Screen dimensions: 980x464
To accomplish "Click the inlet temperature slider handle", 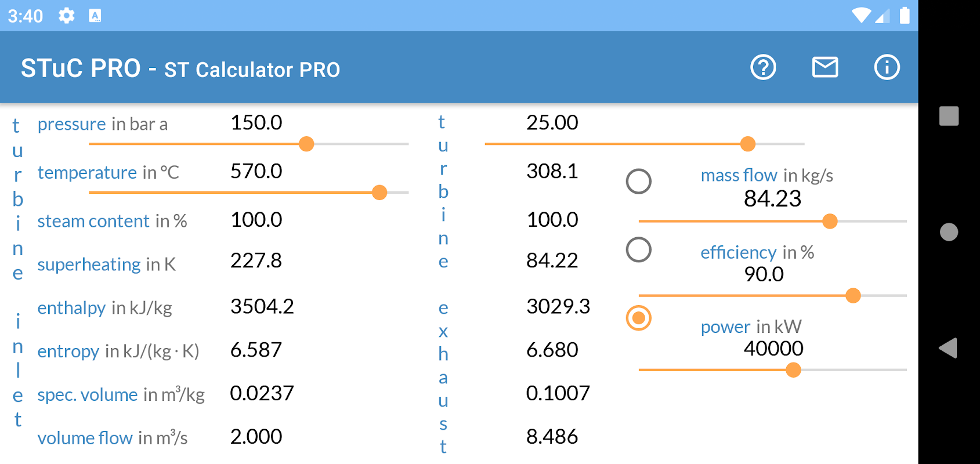I will pos(379,193).
